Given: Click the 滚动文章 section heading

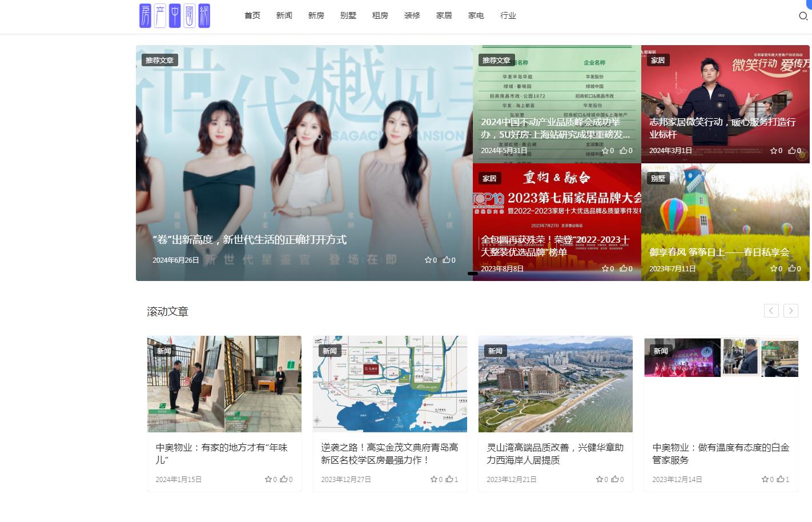Looking at the screenshot, I should [x=168, y=311].
